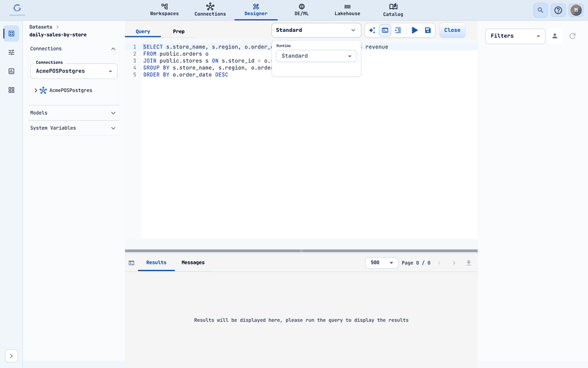This screenshot has width=588, height=368.
Task: Click the Groundzone logo
Action: pyautogui.click(x=17, y=10)
